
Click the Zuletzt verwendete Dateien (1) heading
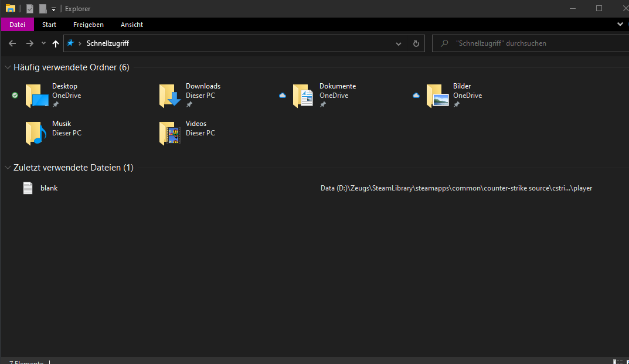coord(73,168)
